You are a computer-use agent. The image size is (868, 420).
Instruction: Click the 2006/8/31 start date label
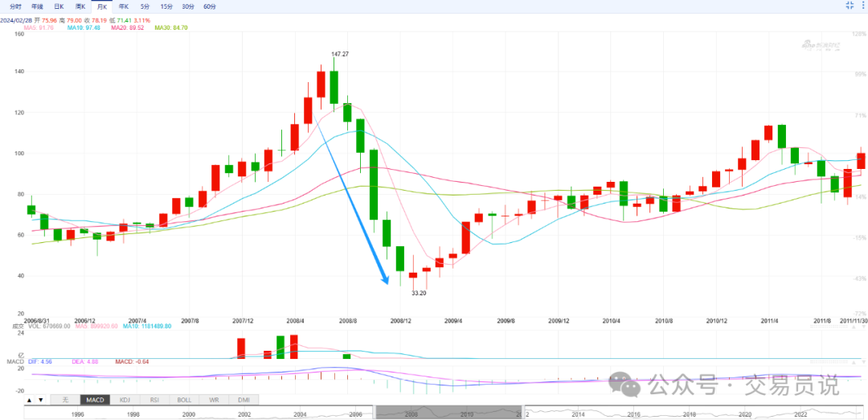(39, 321)
